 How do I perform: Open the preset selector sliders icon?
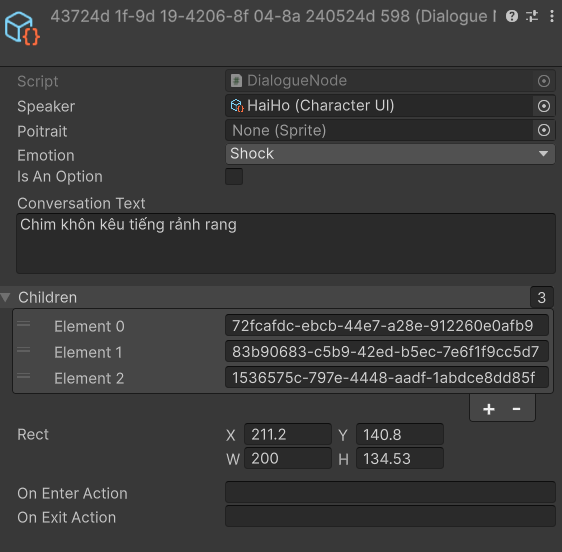(x=532, y=16)
